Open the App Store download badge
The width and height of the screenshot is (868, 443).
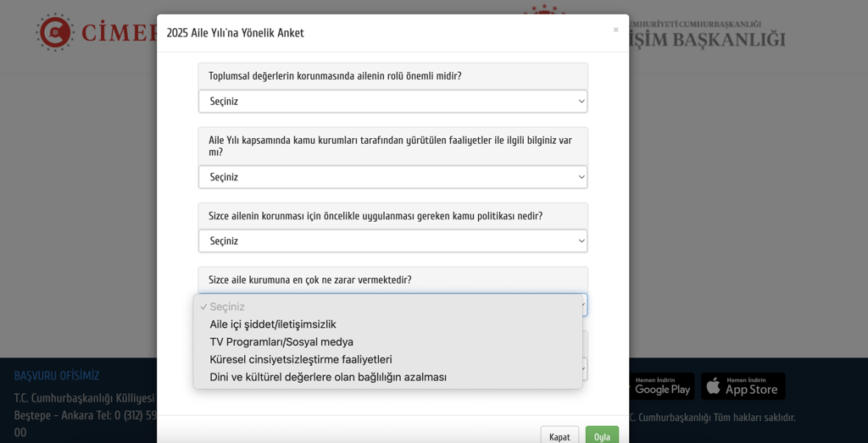point(743,386)
